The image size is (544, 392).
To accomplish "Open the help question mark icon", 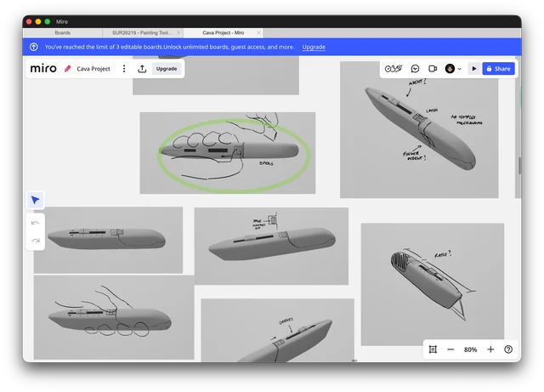I will (508, 349).
